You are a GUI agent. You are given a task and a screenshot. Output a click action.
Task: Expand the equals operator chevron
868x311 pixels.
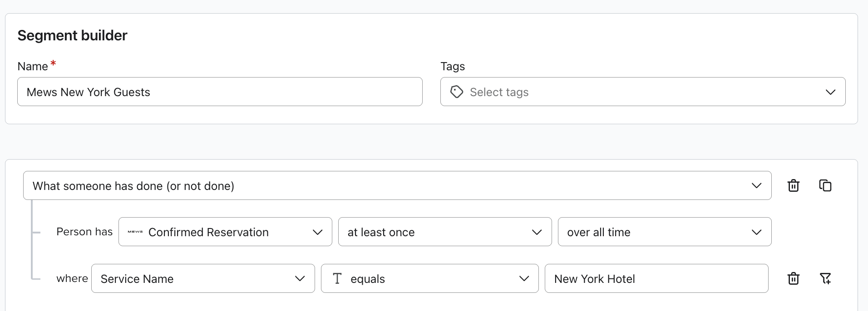(x=524, y=278)
